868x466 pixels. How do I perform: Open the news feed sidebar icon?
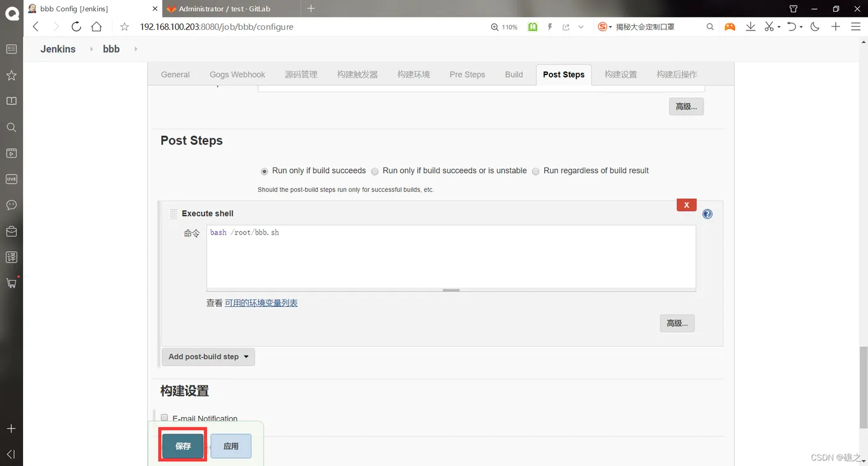click(x=11, y=49)
